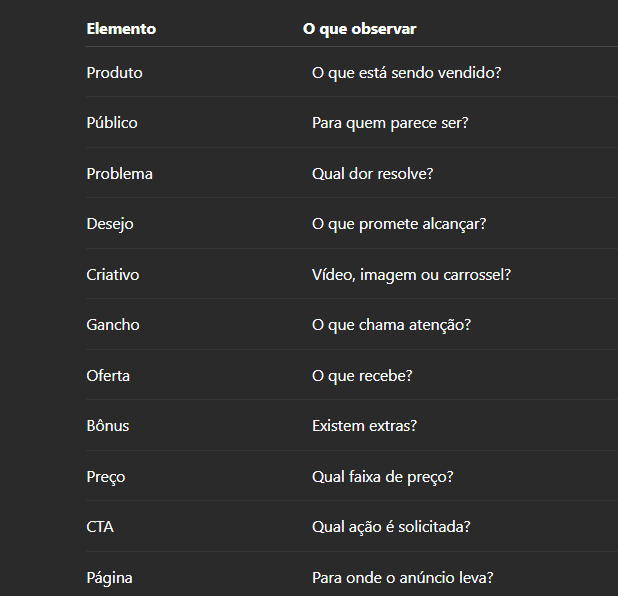This screenshot has width=618, height=596.
Task: Click the CTA row label
Action: coord(100,527)
